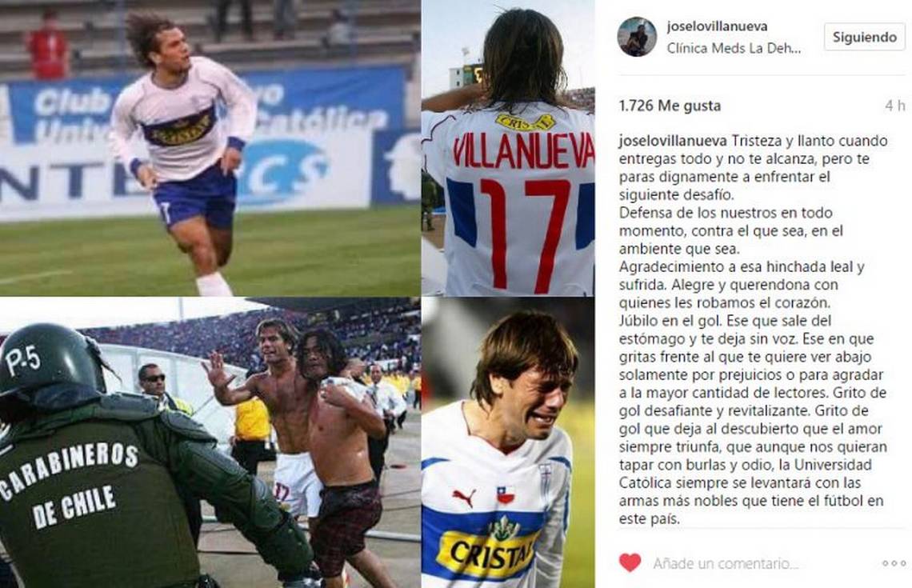Open the Clínica Meds La Deh... location
Screen dimensions: 912x588
click(734, 48)
